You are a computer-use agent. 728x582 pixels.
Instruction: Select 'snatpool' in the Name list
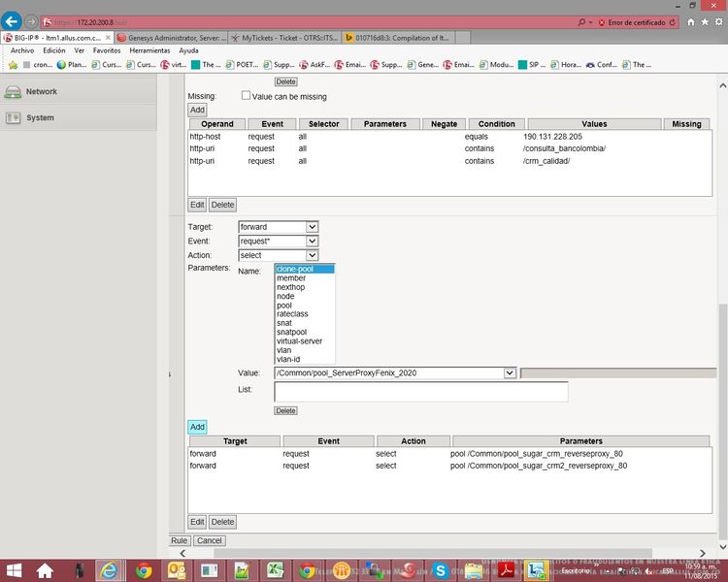tap(293, 332)
